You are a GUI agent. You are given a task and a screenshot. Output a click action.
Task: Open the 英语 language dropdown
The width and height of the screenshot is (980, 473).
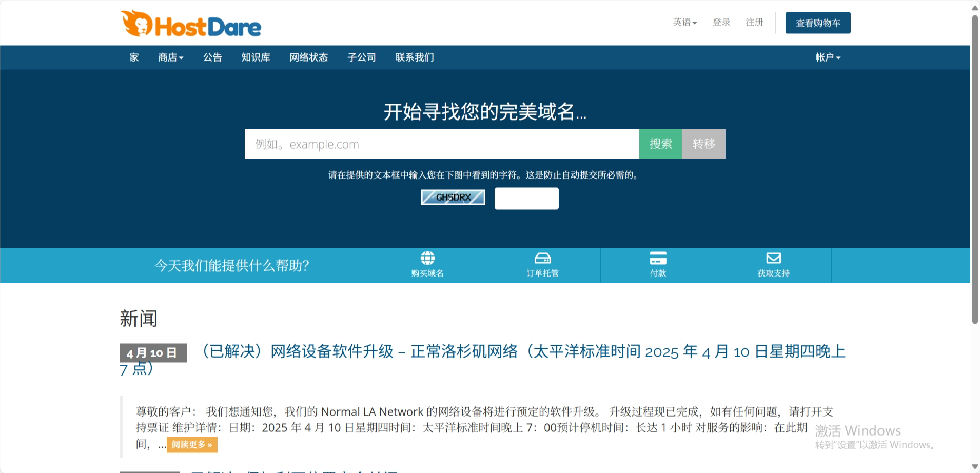pyautogui.click(x=684, y=23)
